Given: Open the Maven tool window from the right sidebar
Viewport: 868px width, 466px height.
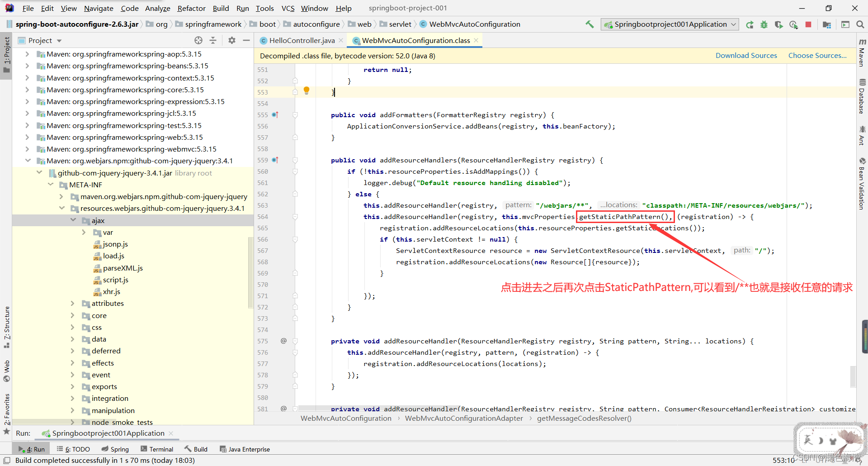Looking at the screenshot, I should pos(862,52).
